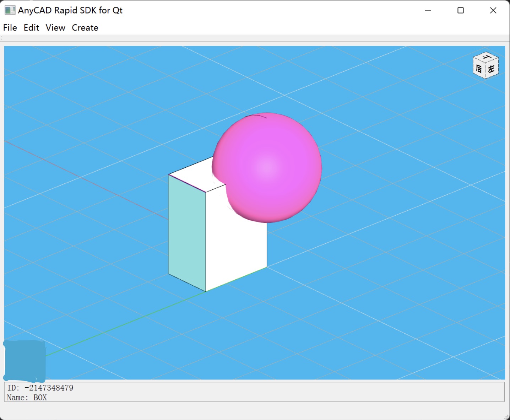Open the View menu

55,28
